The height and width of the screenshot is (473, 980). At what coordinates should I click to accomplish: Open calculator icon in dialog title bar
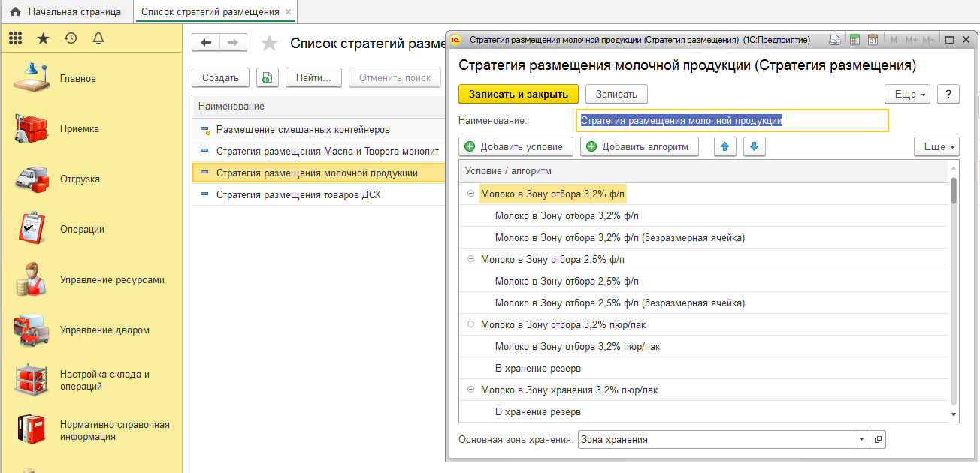click(854, 40)
